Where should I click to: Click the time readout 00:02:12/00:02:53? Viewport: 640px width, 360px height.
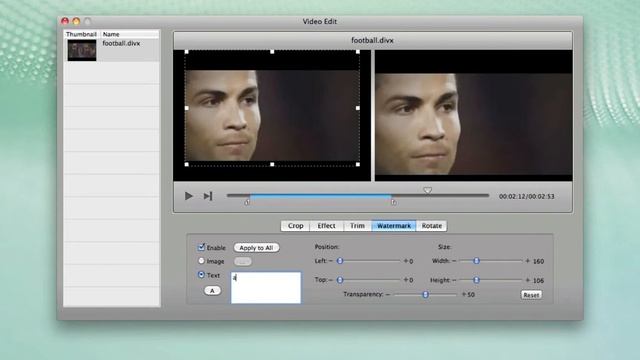527,196
